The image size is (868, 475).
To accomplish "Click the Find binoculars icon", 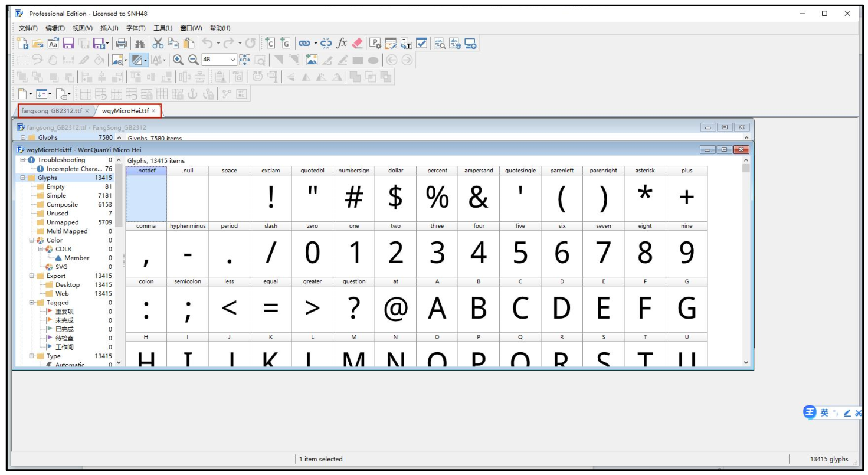I will pos(140,43).
